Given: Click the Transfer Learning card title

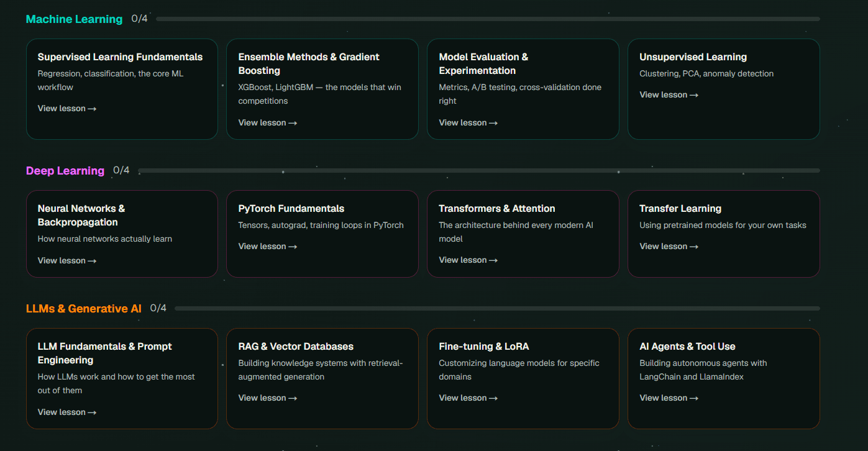Looking at the screenshot, I should 680,209.
